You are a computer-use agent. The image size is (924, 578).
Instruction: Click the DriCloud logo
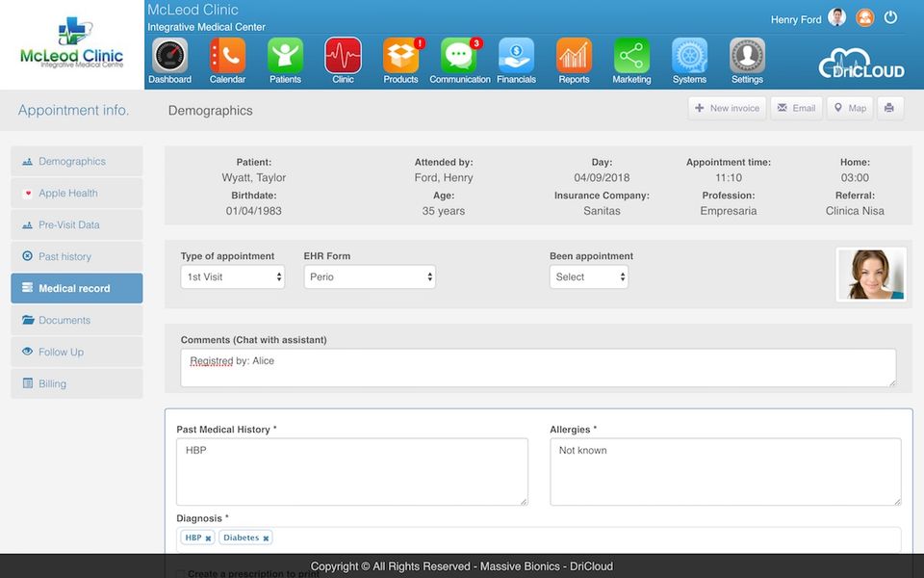pyautogui.click(x=860, y=64)
